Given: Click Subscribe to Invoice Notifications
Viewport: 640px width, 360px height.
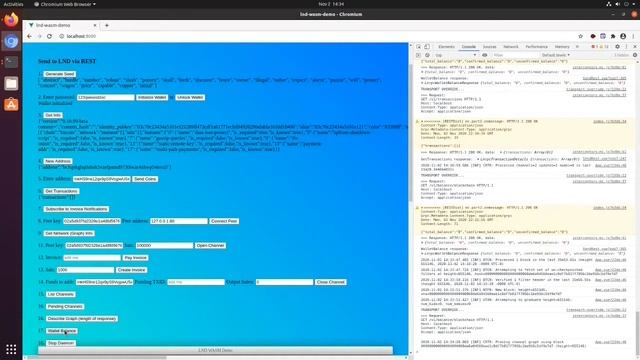Looking at the screenshot, I should click(76, 209).
